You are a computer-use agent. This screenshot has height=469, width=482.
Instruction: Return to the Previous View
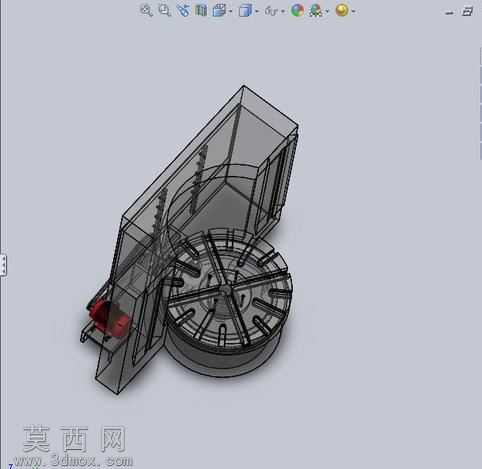tap(183, 10)
